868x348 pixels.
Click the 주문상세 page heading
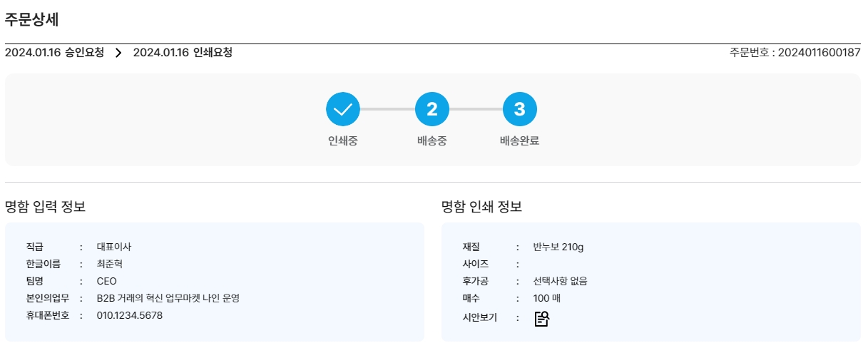(x=32, y=20)
